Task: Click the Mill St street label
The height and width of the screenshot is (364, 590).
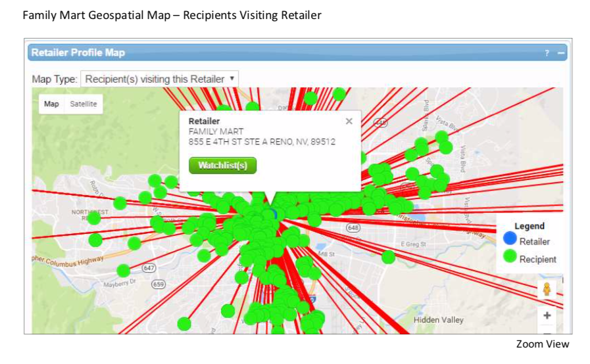Action: pyautogui.click(x=326, y=254)
